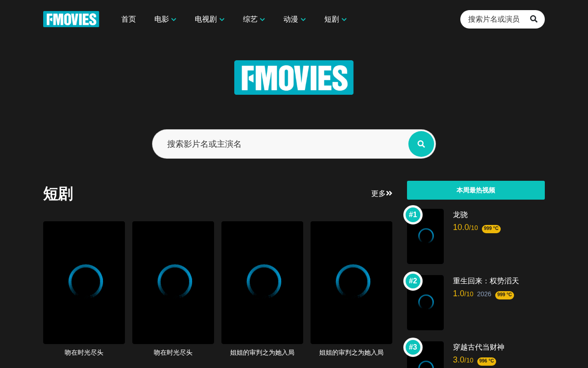This screenshot has height=368, width=588.
Task: Click the FMOVIES logo in the header
Action: 71,19
